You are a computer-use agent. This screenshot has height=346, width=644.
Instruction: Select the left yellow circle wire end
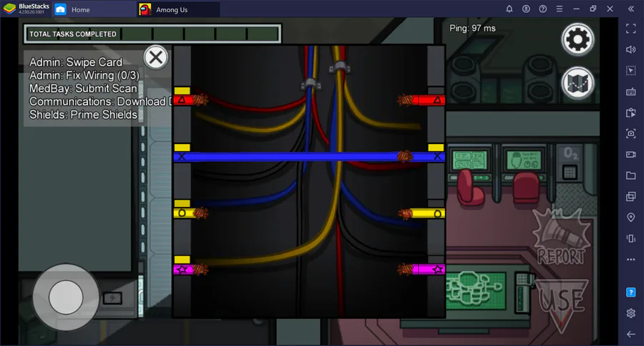click(190, 213)
